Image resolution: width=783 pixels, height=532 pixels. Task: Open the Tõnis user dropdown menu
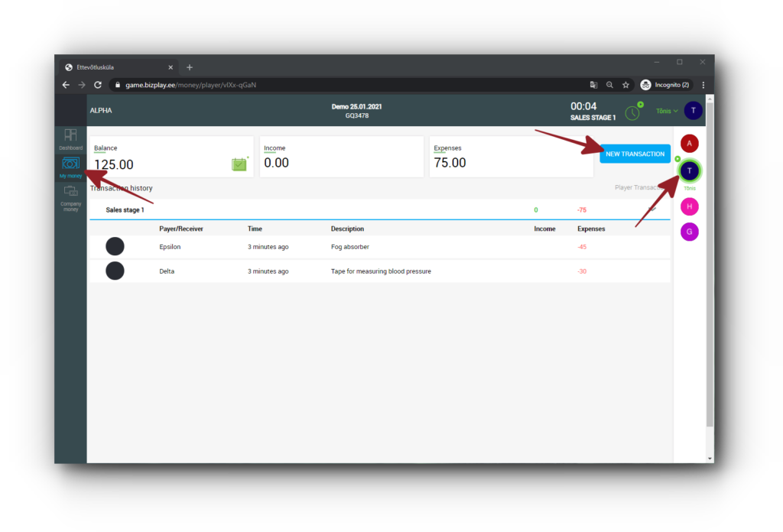coord(667,111)
